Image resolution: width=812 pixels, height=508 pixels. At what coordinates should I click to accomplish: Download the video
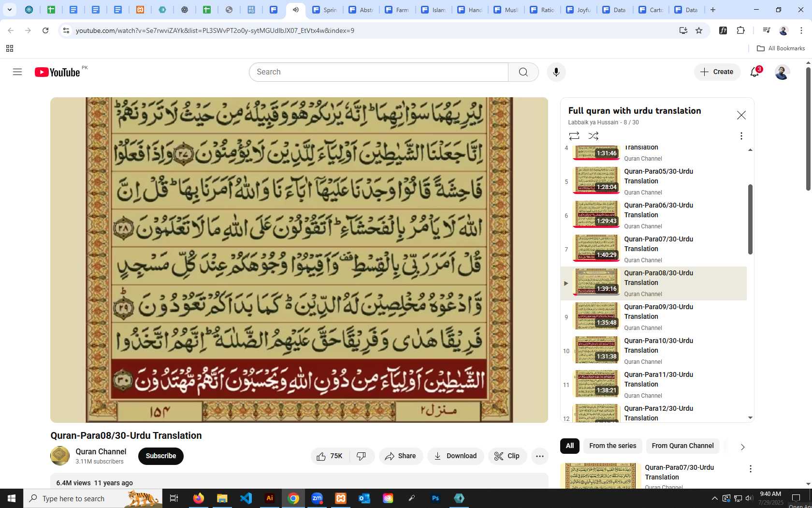coord(455,456)
